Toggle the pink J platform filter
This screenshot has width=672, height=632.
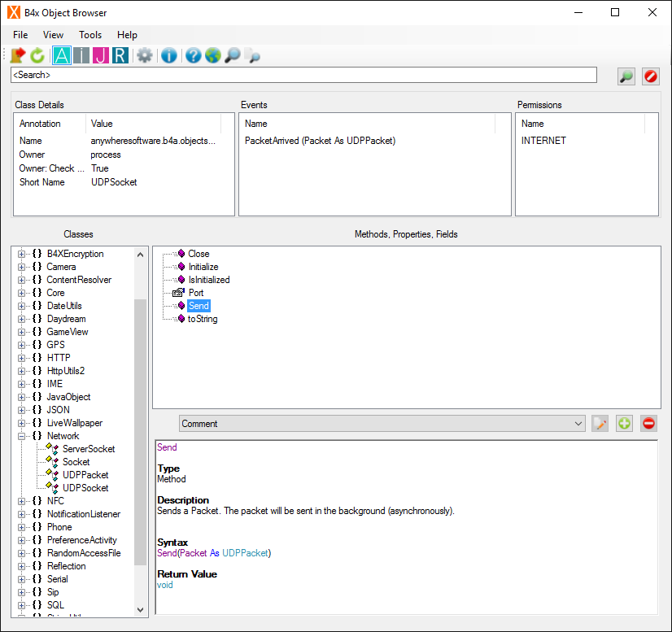[101, 55]
